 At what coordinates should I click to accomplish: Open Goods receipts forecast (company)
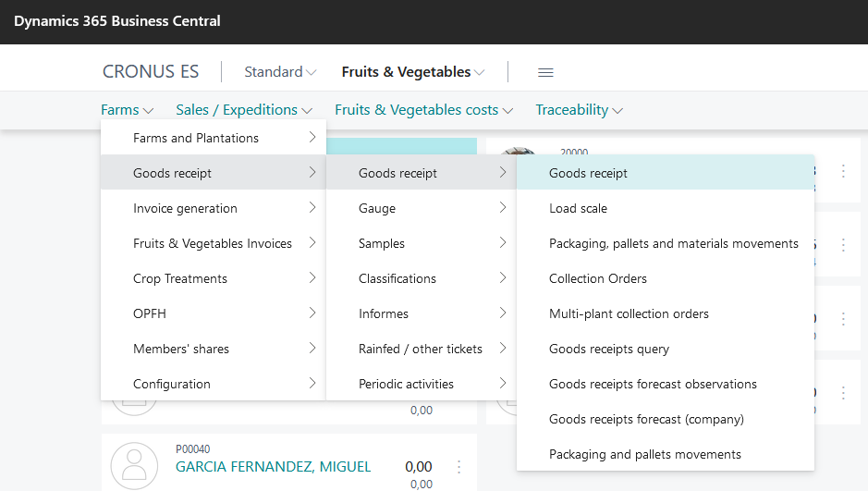point(666,419)
